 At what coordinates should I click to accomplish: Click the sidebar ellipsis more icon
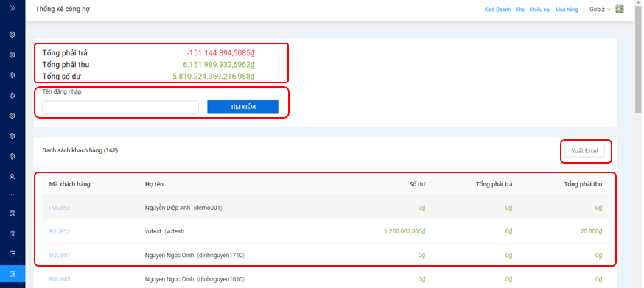12,194
